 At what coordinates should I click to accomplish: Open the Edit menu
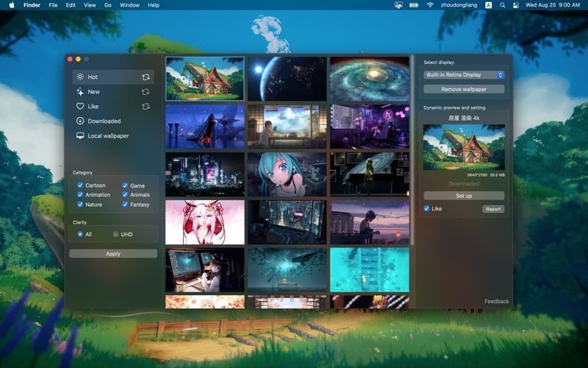point(71,5)
